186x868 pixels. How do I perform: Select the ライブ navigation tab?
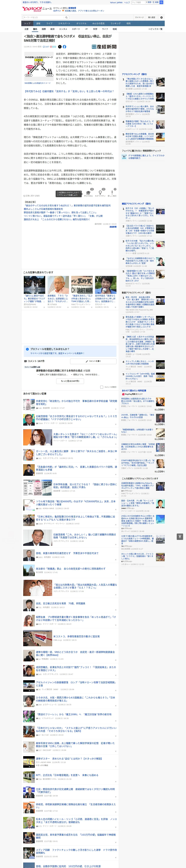point(49,24)
